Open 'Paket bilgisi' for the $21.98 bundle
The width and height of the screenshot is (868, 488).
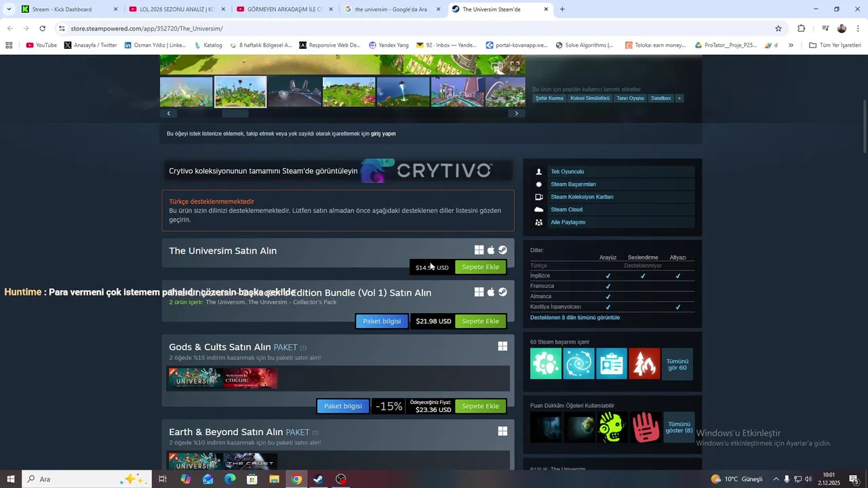[x=382, y=321]
